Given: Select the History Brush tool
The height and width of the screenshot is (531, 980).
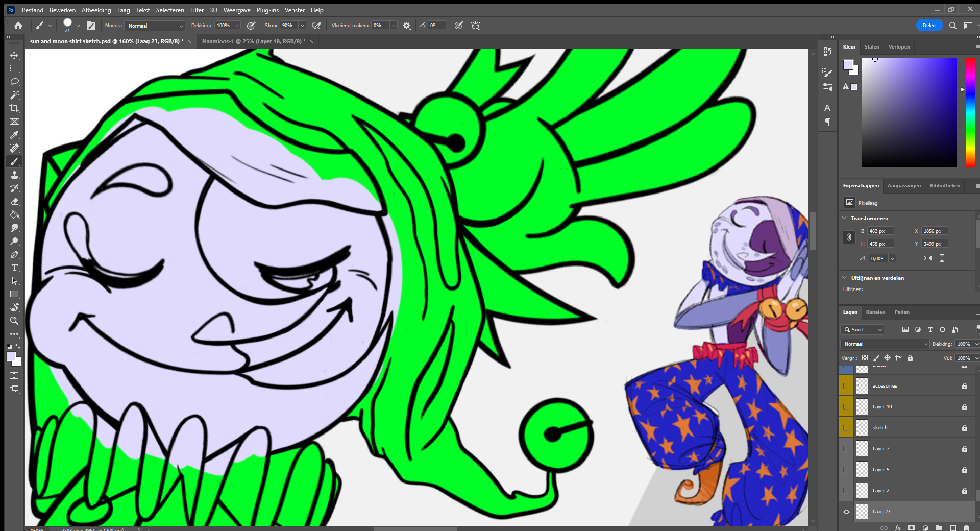Looking at the screenshot, I should 14,188.
